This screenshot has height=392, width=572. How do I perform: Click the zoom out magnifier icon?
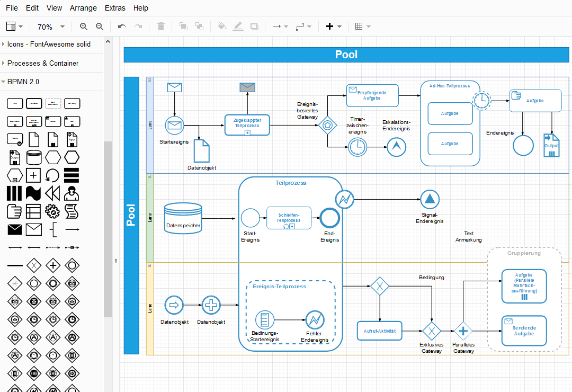tap(99, 26)
